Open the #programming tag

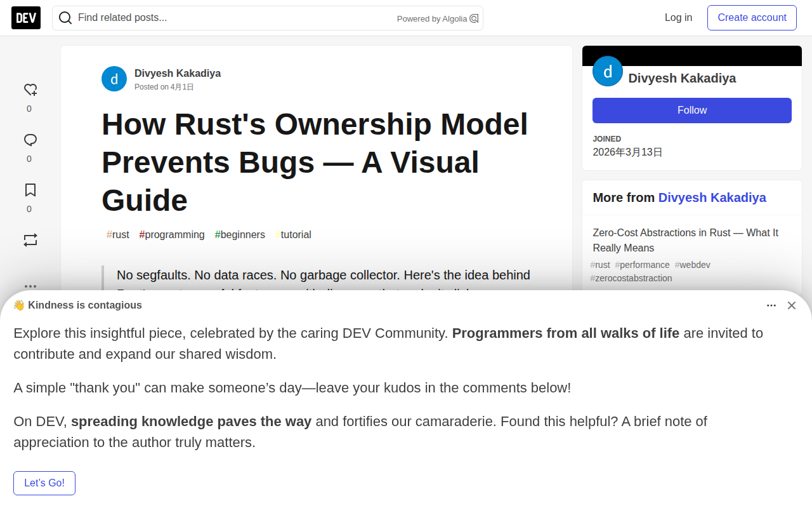click(172, 235)
